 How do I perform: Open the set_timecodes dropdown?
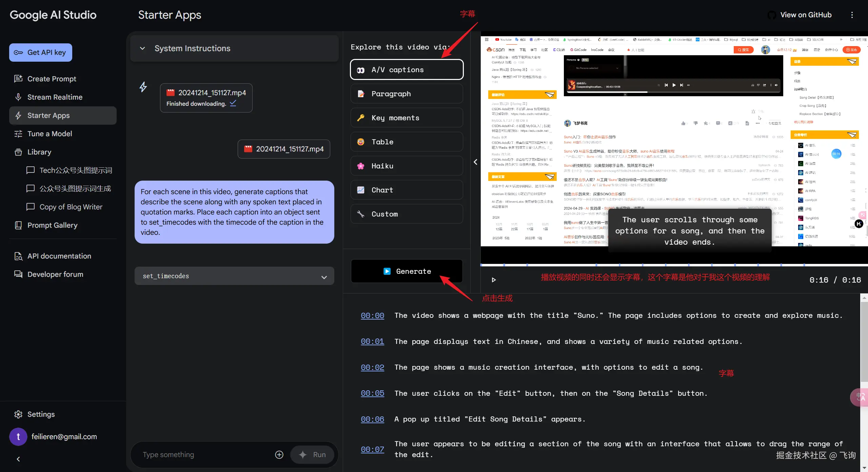point(234,276)
